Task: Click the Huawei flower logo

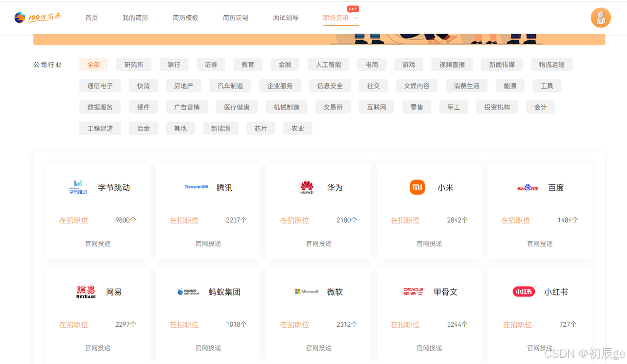Action: coord(307,187)
